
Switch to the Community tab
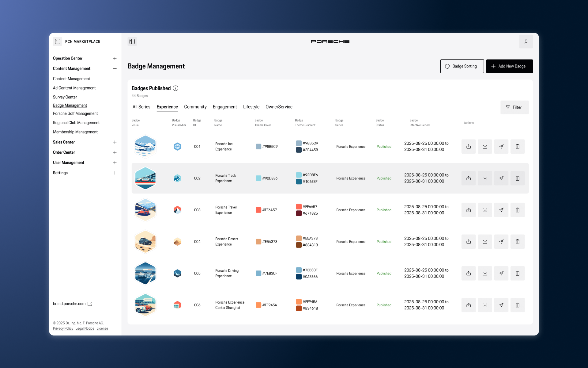[x=195, y=107]
